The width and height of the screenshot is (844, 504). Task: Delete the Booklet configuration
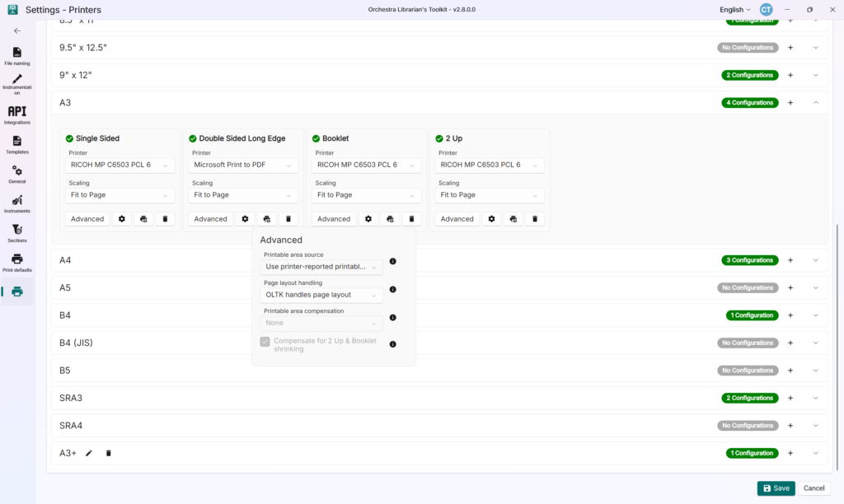click(412, 219)
